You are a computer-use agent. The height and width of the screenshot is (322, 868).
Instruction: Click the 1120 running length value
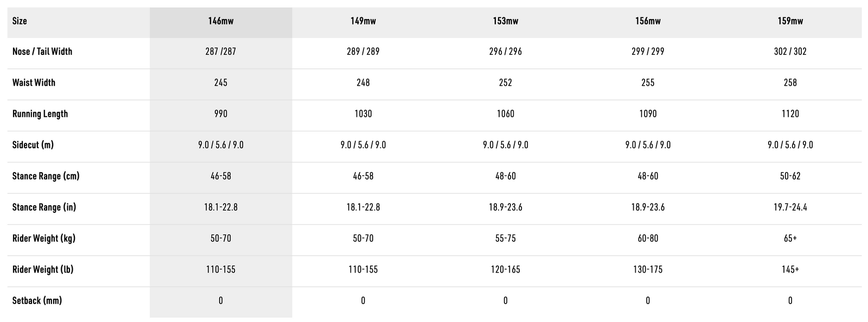(x=790, y=114)
